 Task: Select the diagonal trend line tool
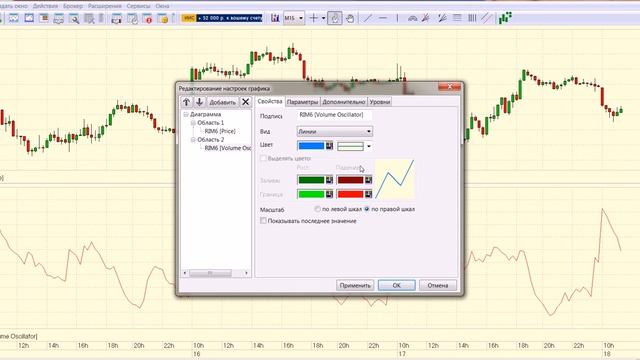point(368,18)
